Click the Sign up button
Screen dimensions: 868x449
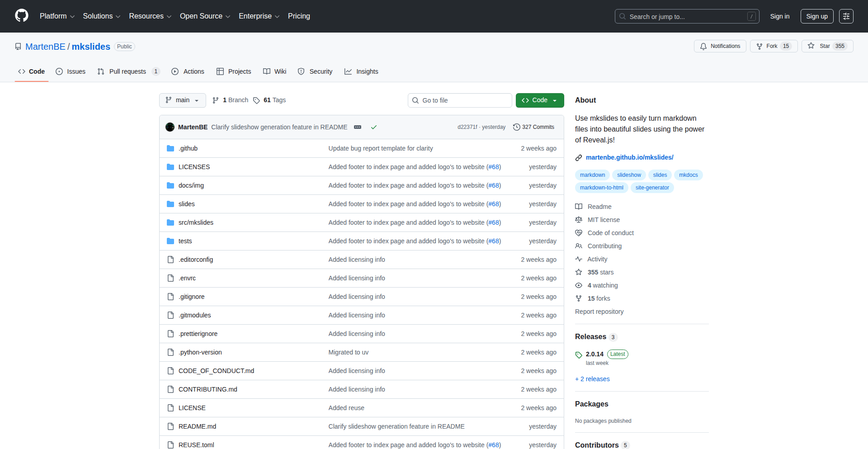tap(816, 16)
